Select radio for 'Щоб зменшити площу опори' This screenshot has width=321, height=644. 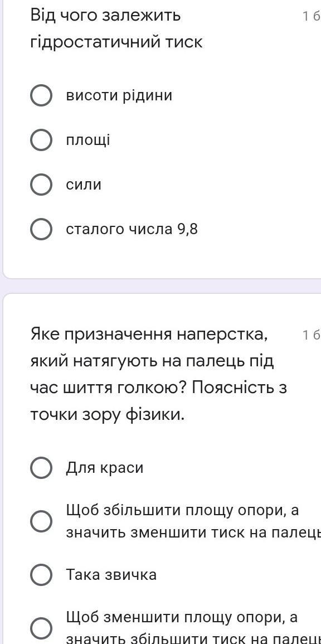tap(41, 628)
